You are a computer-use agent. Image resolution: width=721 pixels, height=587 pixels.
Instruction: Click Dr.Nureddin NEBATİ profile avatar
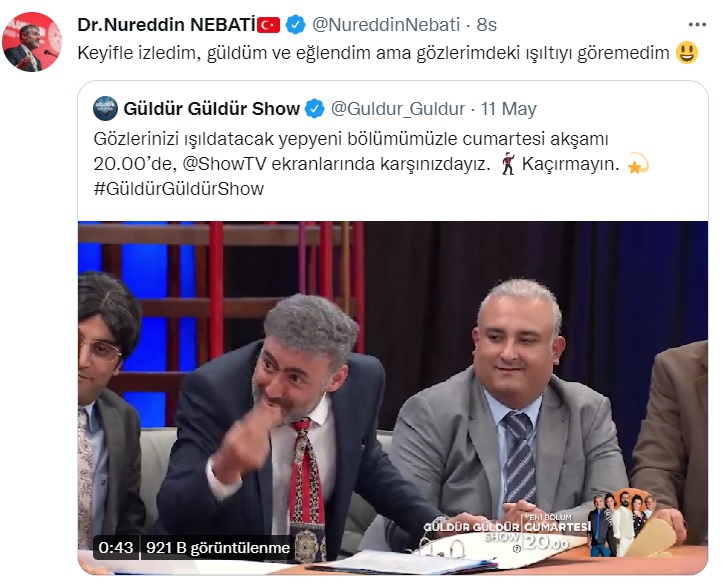[32, 42]
